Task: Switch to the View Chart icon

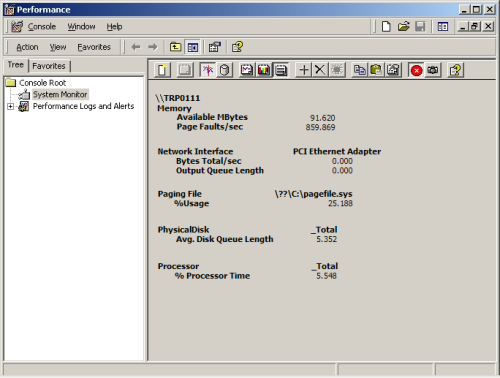Action: tap(247, 70)
